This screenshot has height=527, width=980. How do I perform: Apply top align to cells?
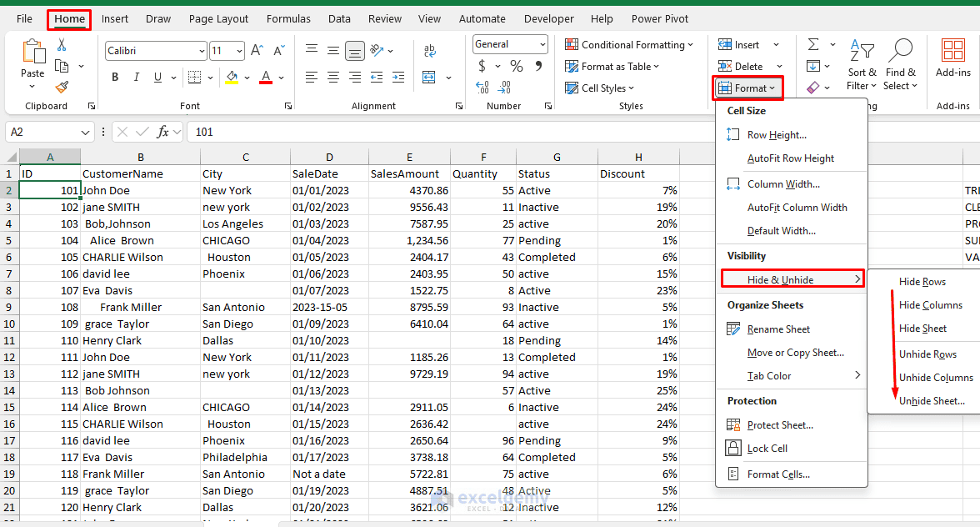click(312, 50)
